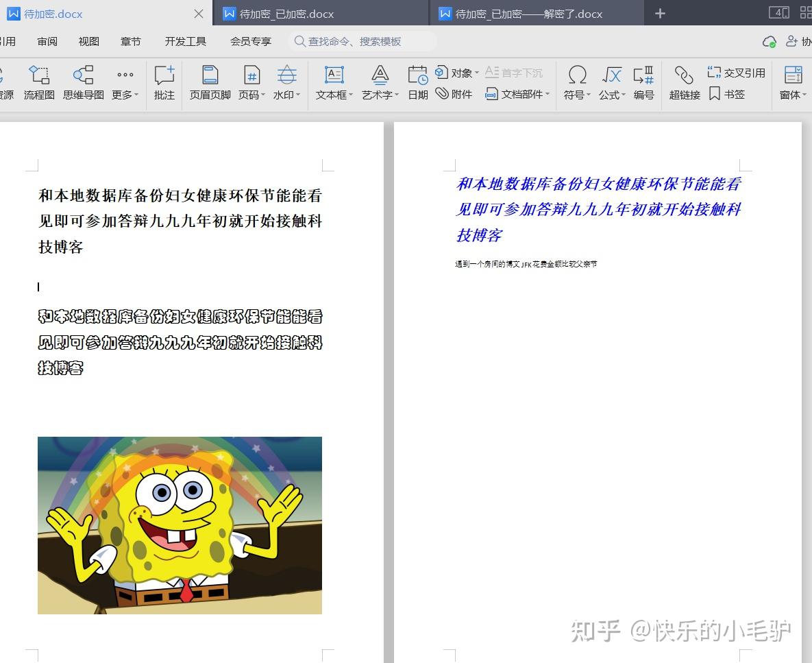Viewport: 812px width, 663px height.
Task: Click the search commands and templates box
Action: pyautogui.click(x=362, y=41)
